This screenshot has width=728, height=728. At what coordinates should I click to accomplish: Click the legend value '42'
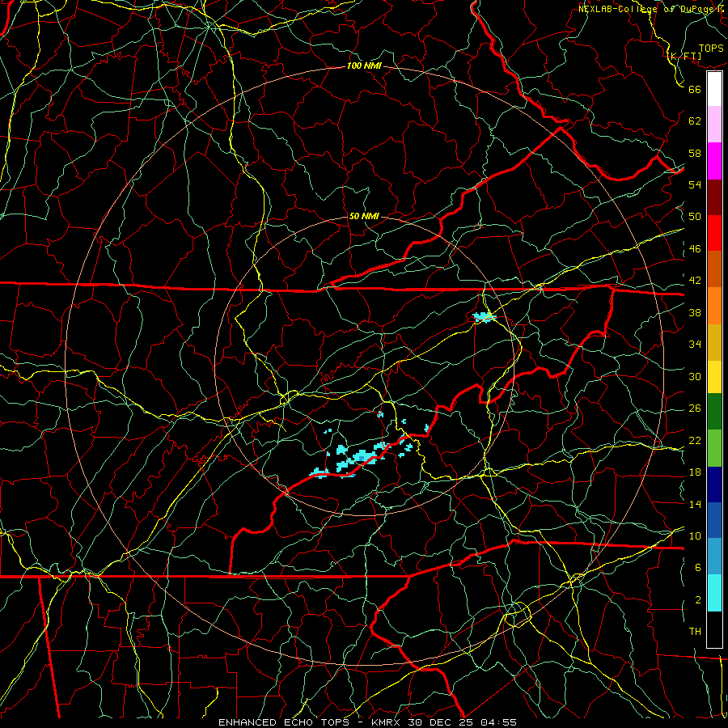point(695,281)
